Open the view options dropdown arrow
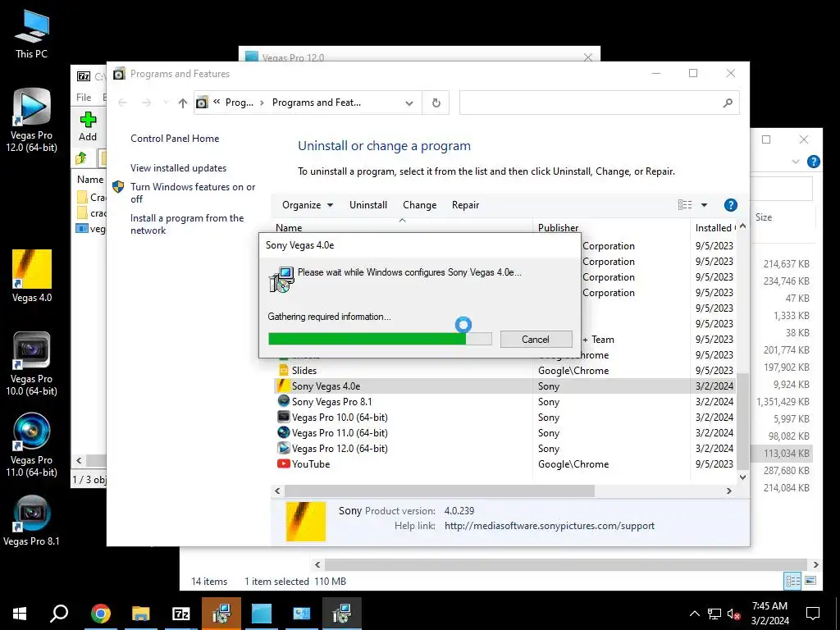 point(704,204)
